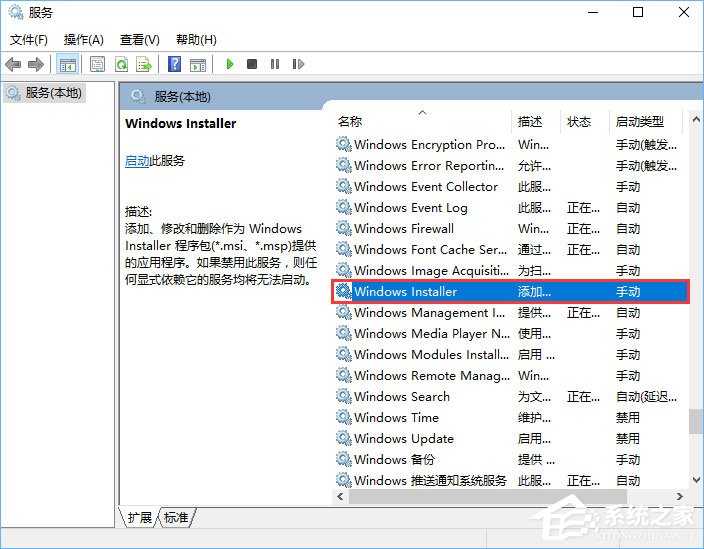
Task: Toggle the show/hide console tree icon
Action: coord(68,64)
